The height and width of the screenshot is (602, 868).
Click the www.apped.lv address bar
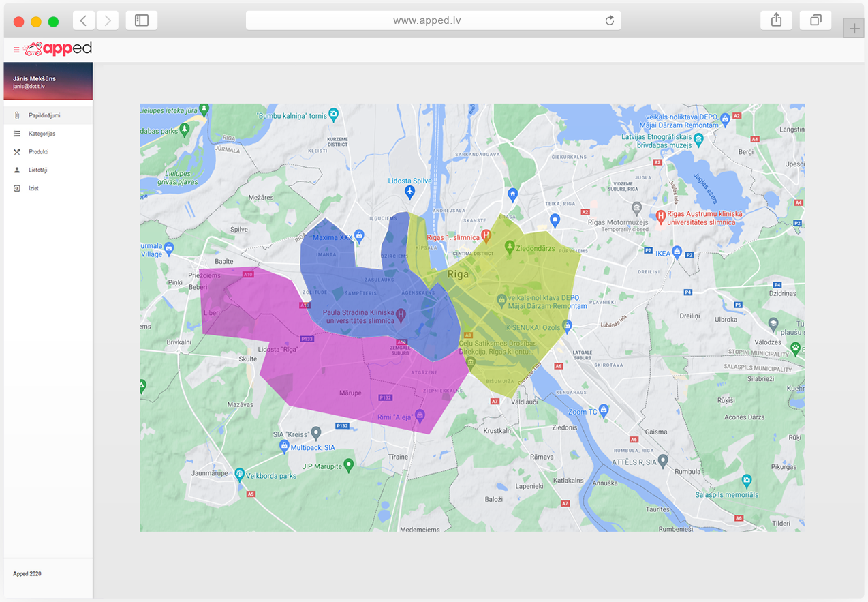[433, 20]
